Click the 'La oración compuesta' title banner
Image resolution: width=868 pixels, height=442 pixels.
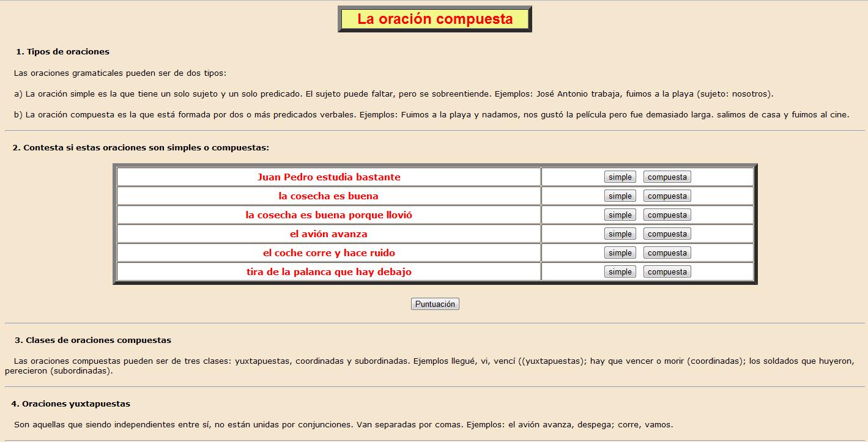click(435, 19)
